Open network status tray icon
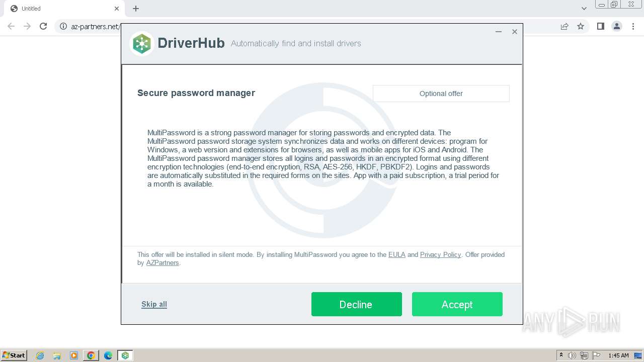644x362 pixels. 584,355
